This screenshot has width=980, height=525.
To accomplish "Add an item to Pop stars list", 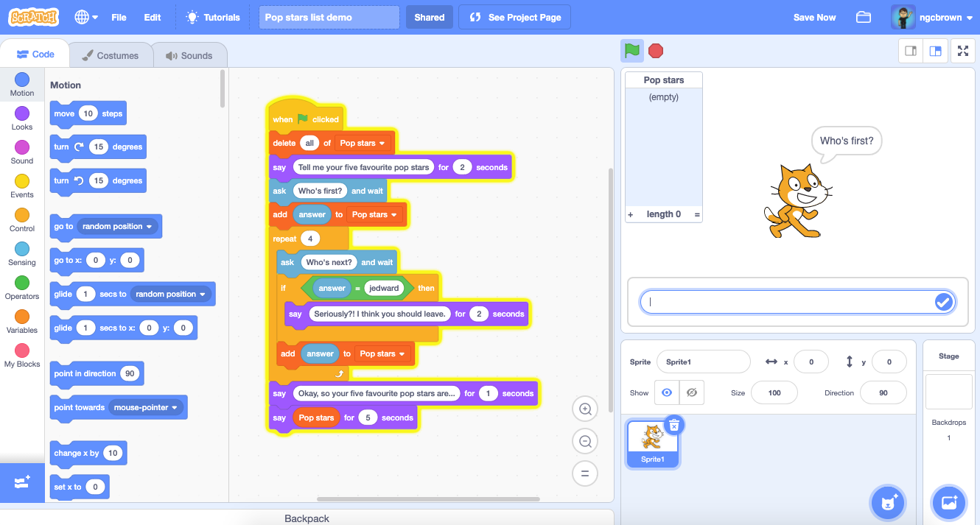I will coord(631,214).
